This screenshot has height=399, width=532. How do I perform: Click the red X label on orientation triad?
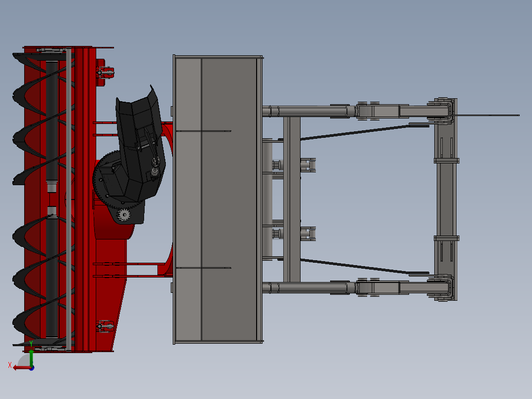pos(10,364)
